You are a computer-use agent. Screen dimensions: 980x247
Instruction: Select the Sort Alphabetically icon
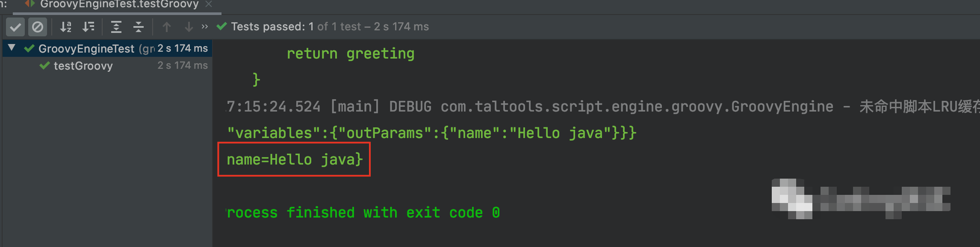tap(66, 26)
